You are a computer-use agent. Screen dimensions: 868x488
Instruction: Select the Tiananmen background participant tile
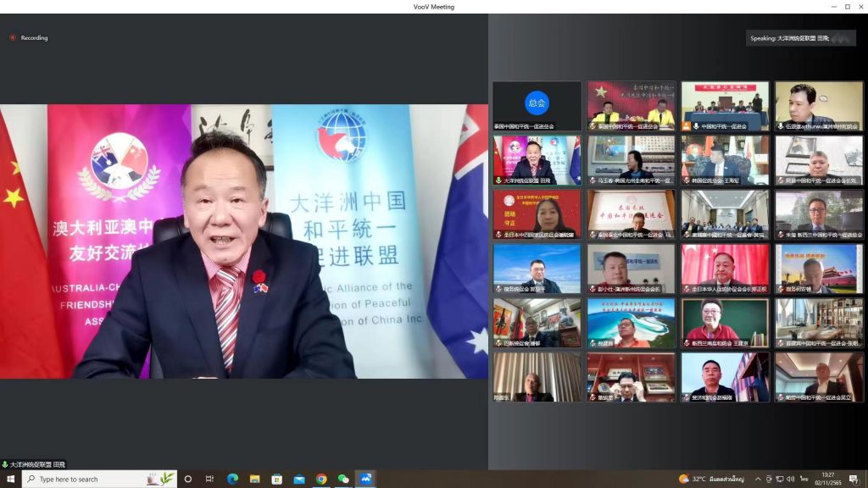[x=820, y=269]
